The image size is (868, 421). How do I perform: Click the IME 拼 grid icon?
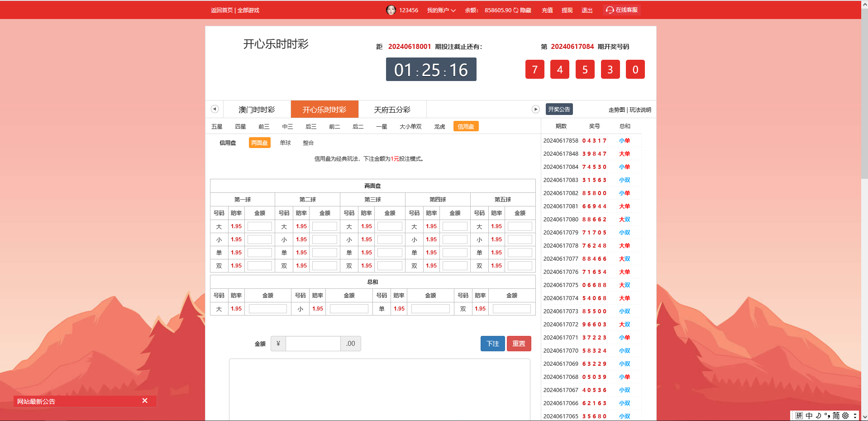coord(799,416)
